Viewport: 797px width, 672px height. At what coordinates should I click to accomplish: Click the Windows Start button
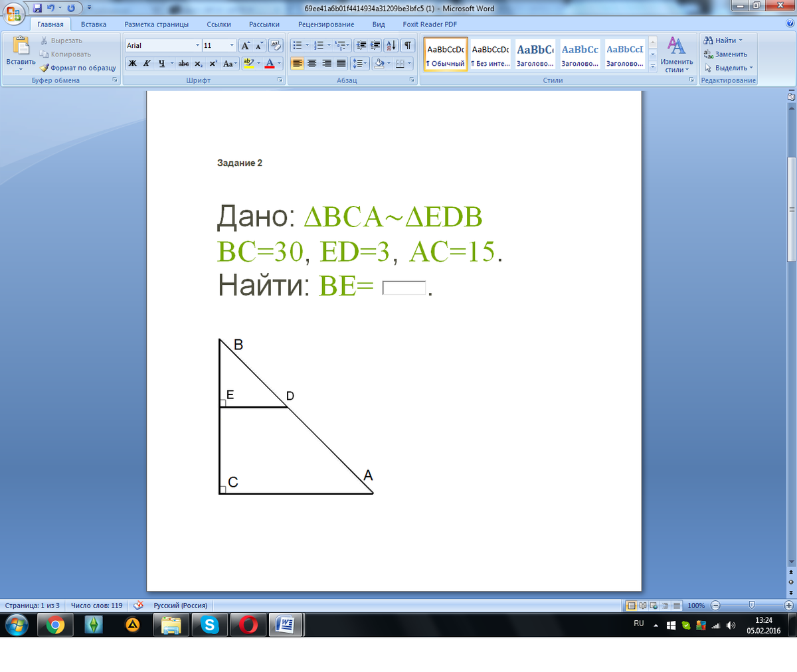pyautogui.click(x=17, y=625)
